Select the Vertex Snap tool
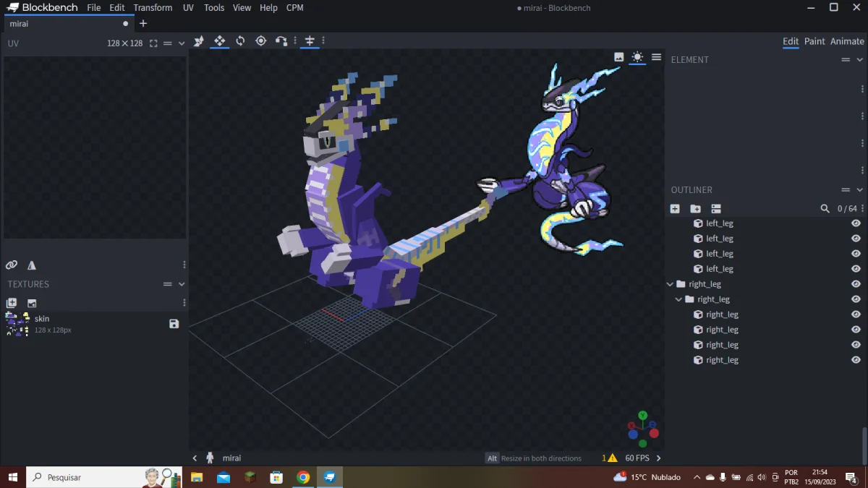Viewport: 868px width, 488px height. 281,41
